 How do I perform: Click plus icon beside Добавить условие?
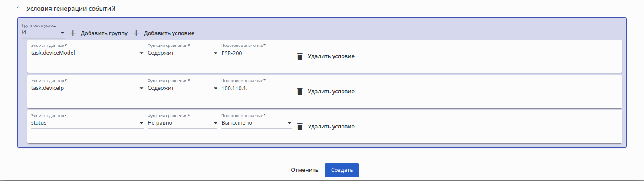pos(136,33)
